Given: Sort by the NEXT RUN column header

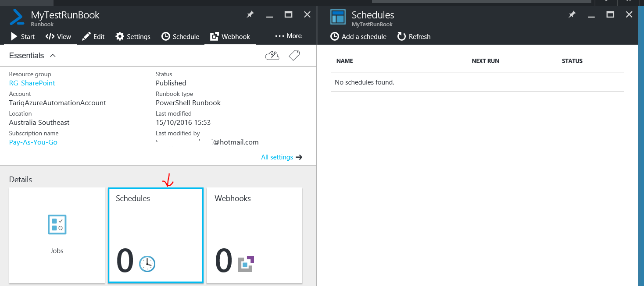Looking at the screenshot, I should click(x=485, y=61).
